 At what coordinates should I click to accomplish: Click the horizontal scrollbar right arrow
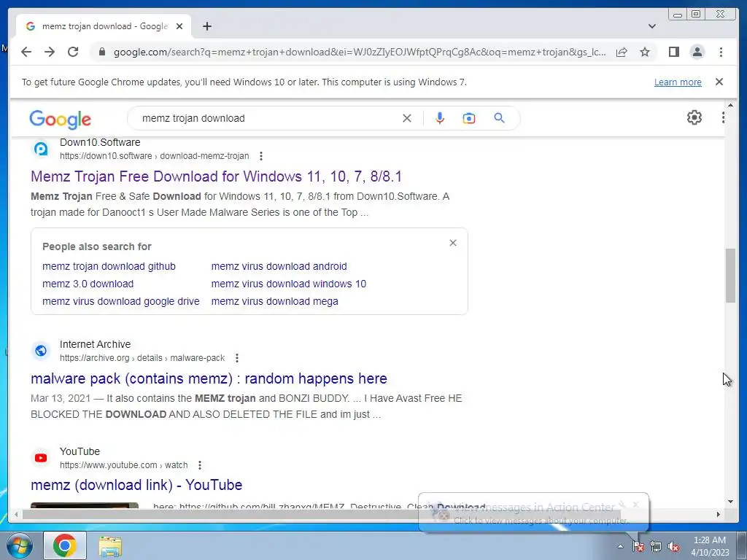coord(719,514)
